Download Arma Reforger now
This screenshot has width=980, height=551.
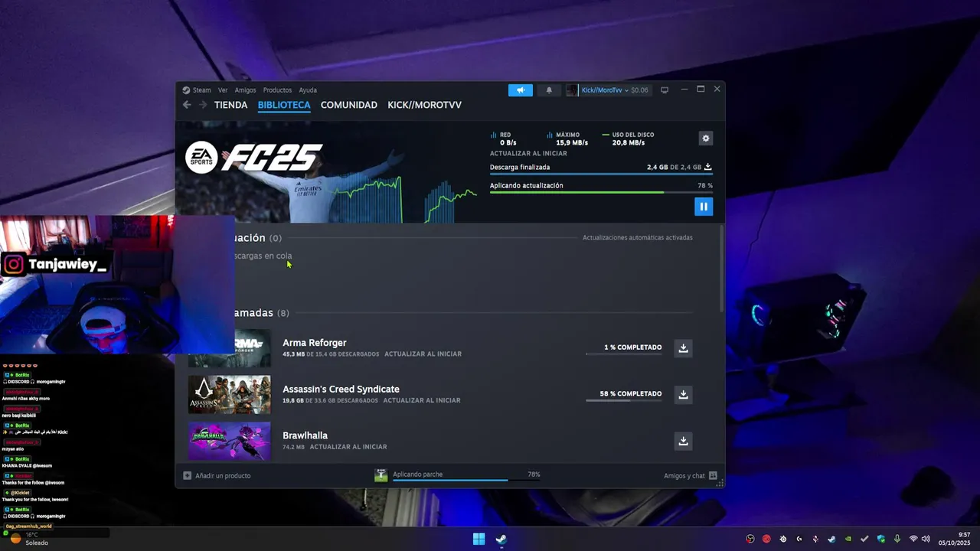(684, 348)
